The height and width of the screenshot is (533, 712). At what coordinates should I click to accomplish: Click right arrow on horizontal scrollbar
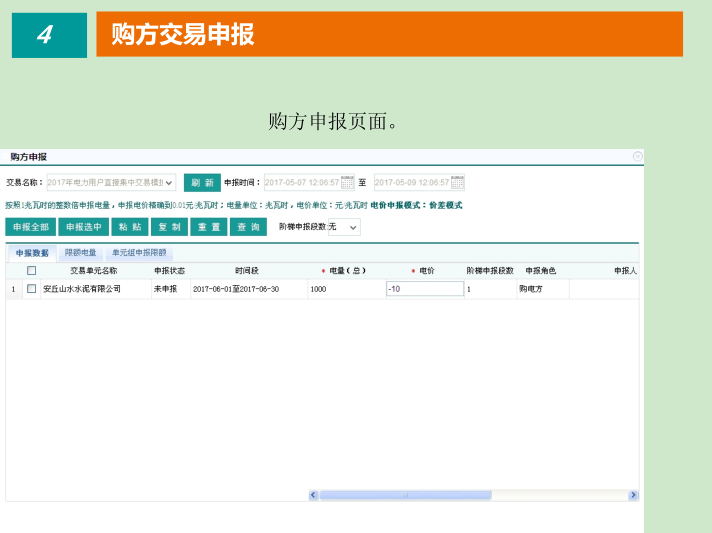tap(634, 495)
